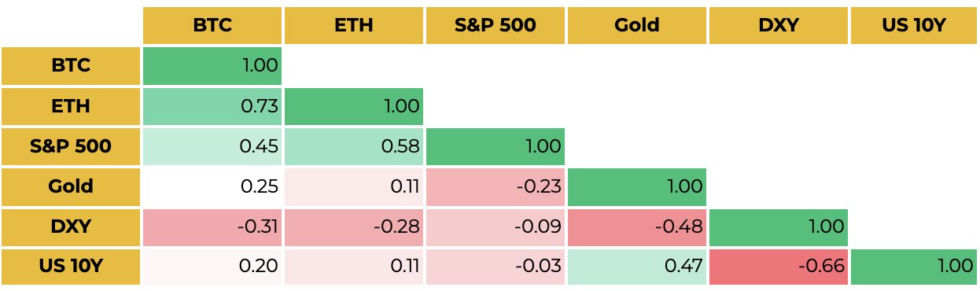Select the -0.23 Gold-S&P 500 cell
Image resolution: width=980 pixels, height=291 pixels.
(496, 186)
